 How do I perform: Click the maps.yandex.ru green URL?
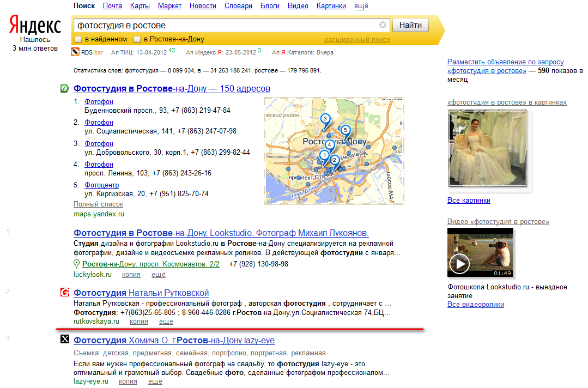tap(99, 214)
